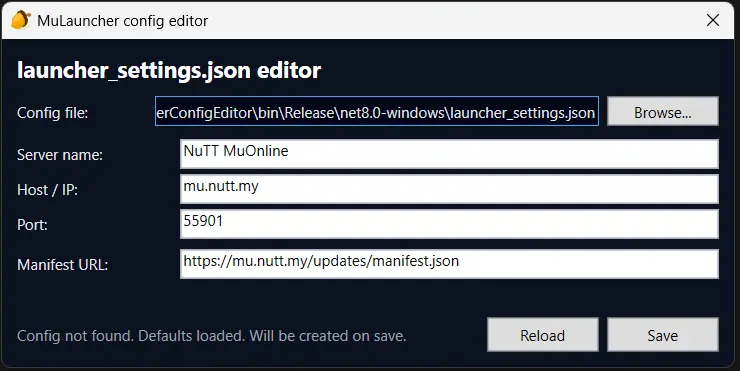Click the 'Server name:' label

[60, 155]
